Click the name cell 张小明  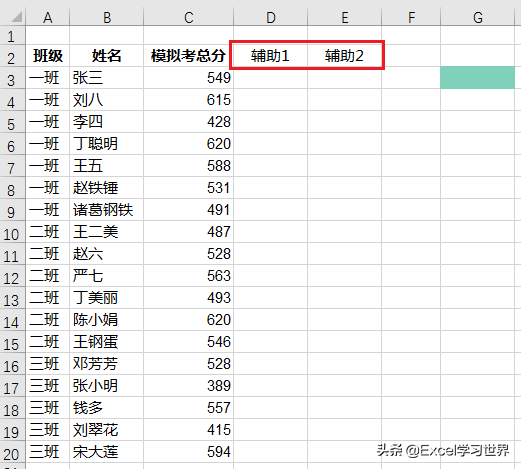(x=107, y=386)
